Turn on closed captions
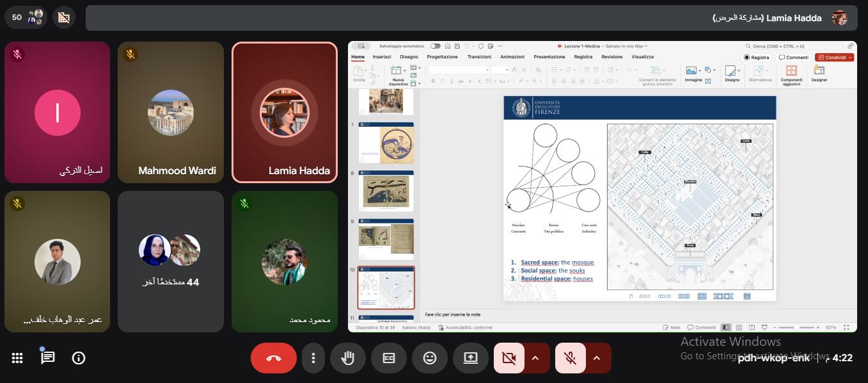Image resolution: width=868 pixels, height=383 pixels. [388, 358]
